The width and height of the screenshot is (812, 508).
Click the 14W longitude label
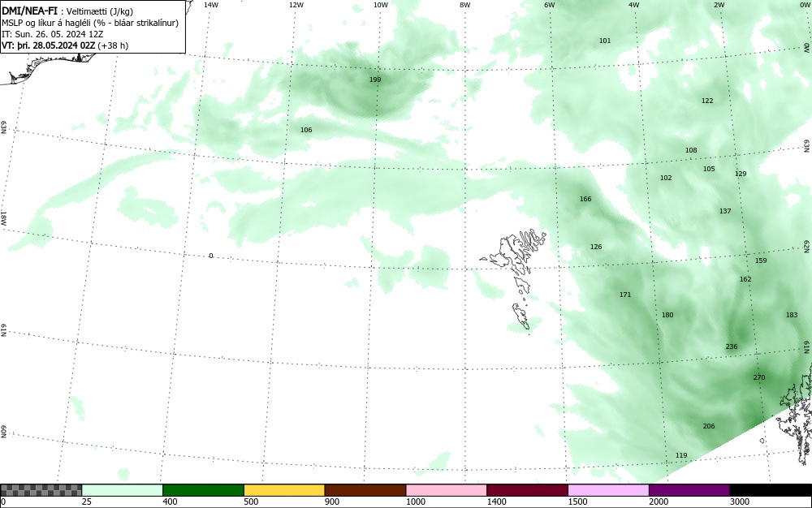(x=211, y=5)
